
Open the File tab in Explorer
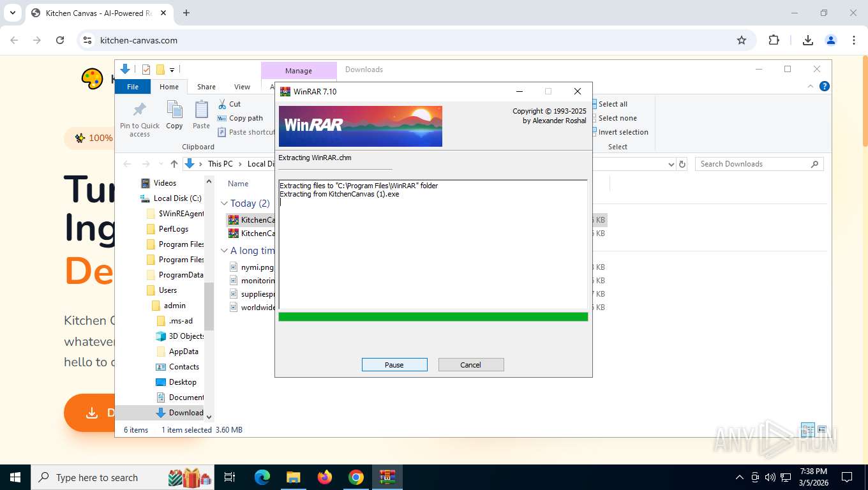tap(133, 87)
